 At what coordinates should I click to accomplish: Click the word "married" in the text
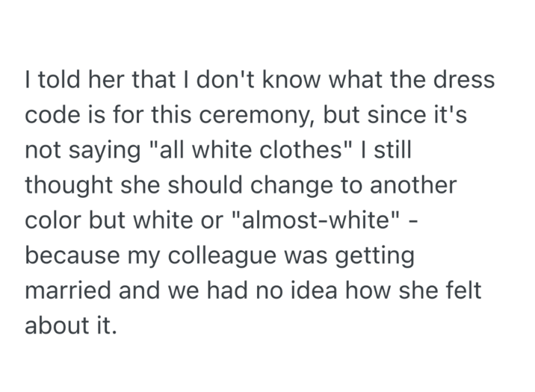pyautogui.click(x=66, y=291)
